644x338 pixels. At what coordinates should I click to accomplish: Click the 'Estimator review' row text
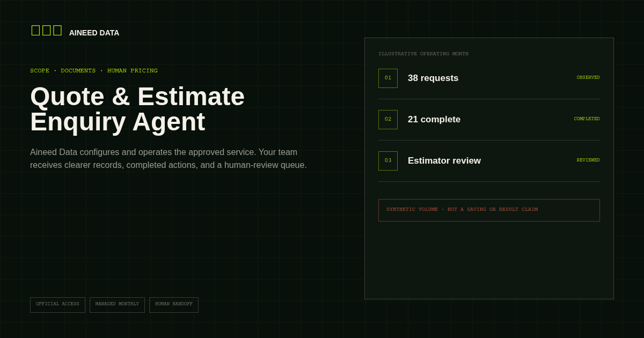tap(444, 161)
